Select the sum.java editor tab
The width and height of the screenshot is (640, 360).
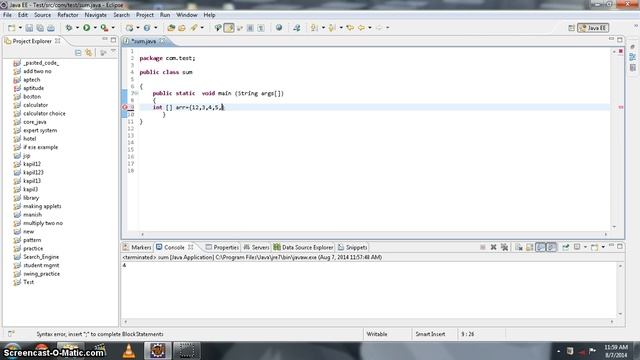tap(143, 41)
